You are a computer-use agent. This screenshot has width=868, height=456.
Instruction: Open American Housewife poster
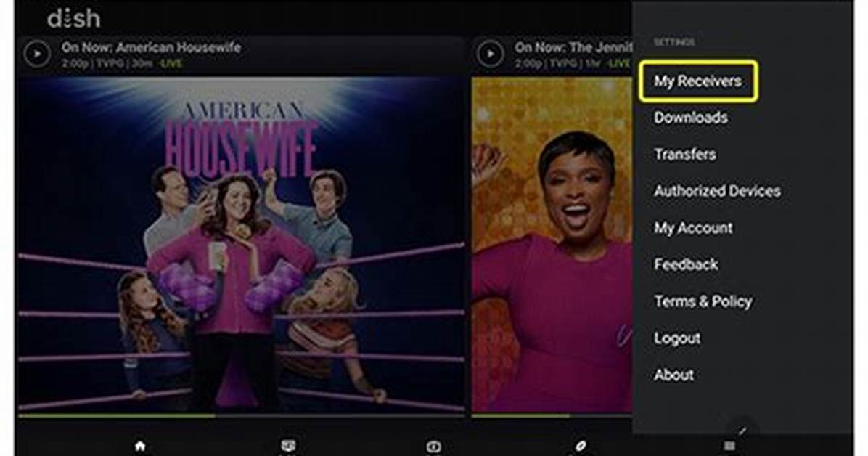242,245
